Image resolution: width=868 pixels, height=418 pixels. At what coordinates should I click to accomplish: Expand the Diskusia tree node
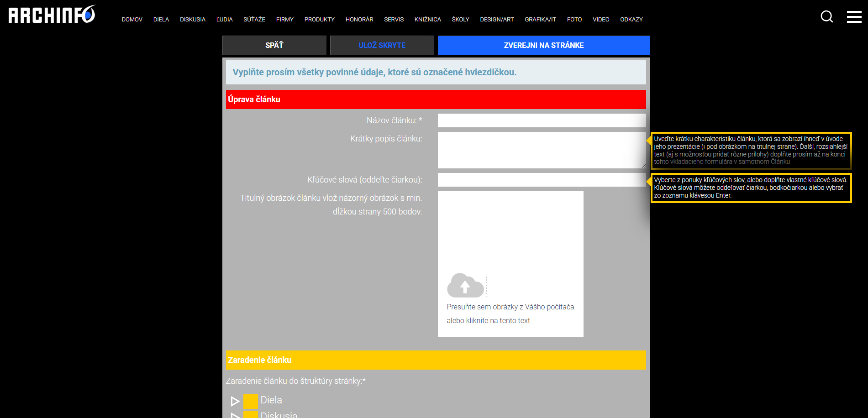235,415
